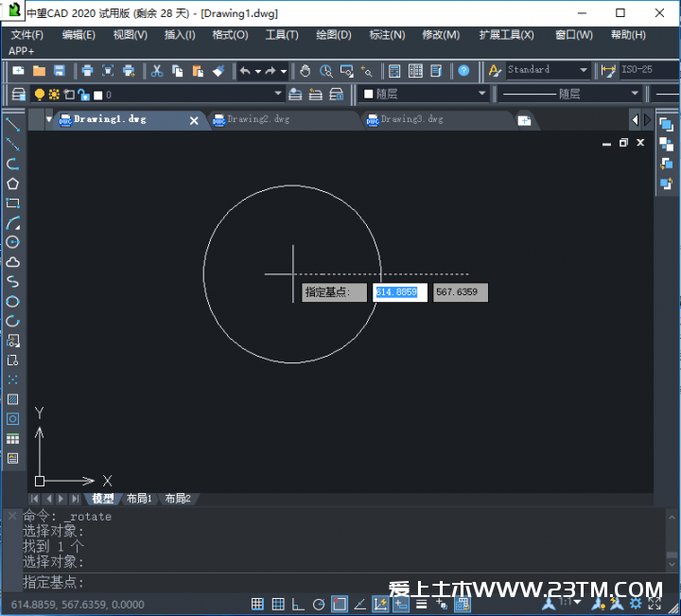Switch to the Drawing2.dwg tab
Image resolution: width=681 pixels, height=616 pixels.
258,120
